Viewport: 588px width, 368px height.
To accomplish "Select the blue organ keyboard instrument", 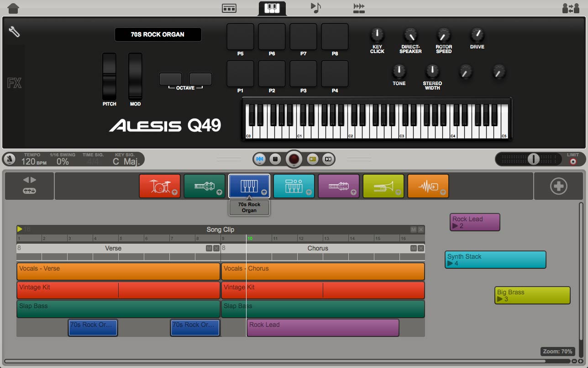I will point(249,186).
